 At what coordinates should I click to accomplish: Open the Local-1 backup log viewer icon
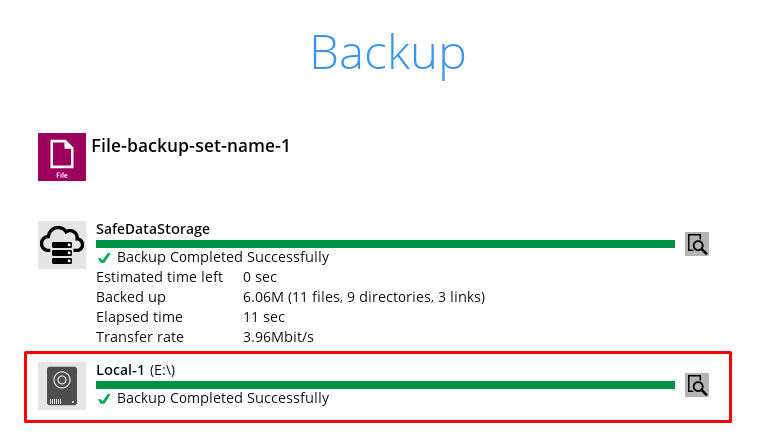697,385
